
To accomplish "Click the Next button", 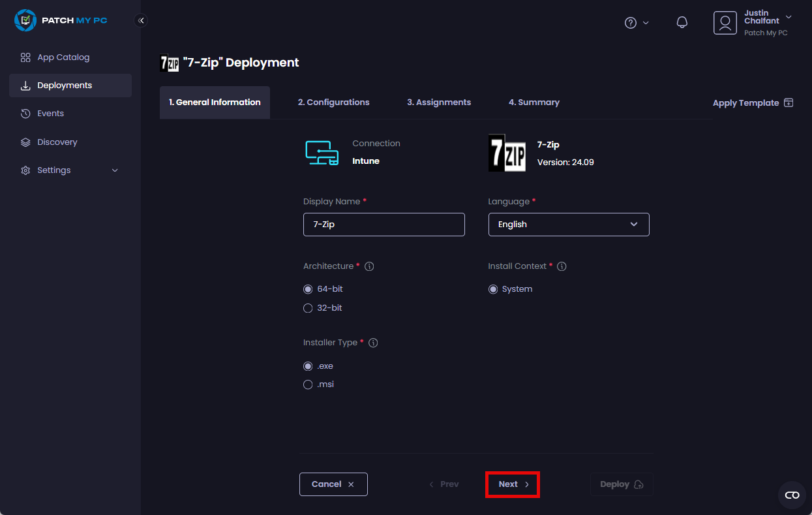I will pyautogui.click(x=513, y=484).
